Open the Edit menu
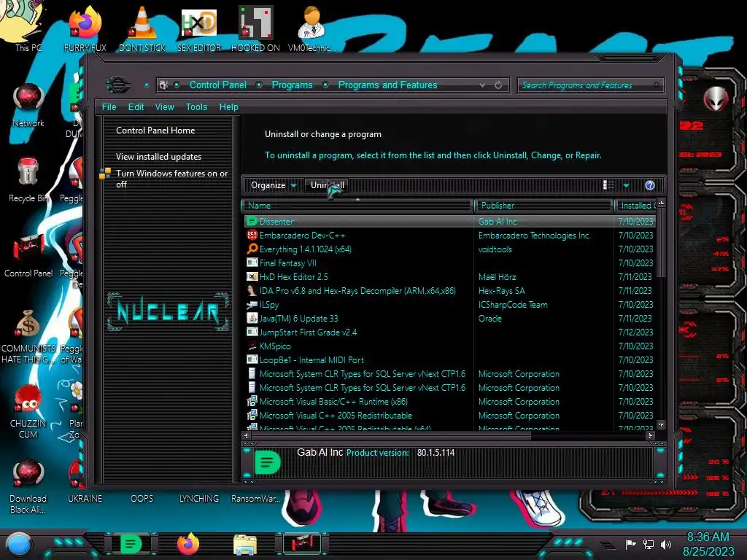Image resolution: width=747 pixels, height=560 pixels. click(136, 107)
